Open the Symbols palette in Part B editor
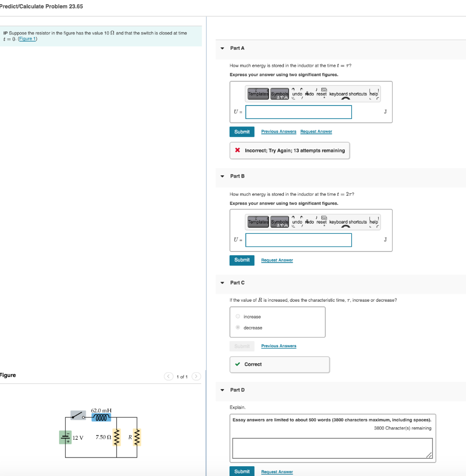The height and width of the screenshot is (476, 466). pyautogui.click(x=279, y=222)
